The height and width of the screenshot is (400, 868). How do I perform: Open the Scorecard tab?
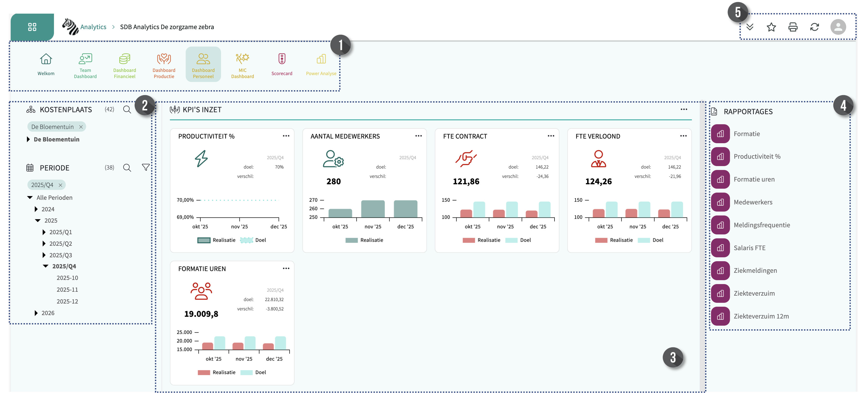(282, 64)
